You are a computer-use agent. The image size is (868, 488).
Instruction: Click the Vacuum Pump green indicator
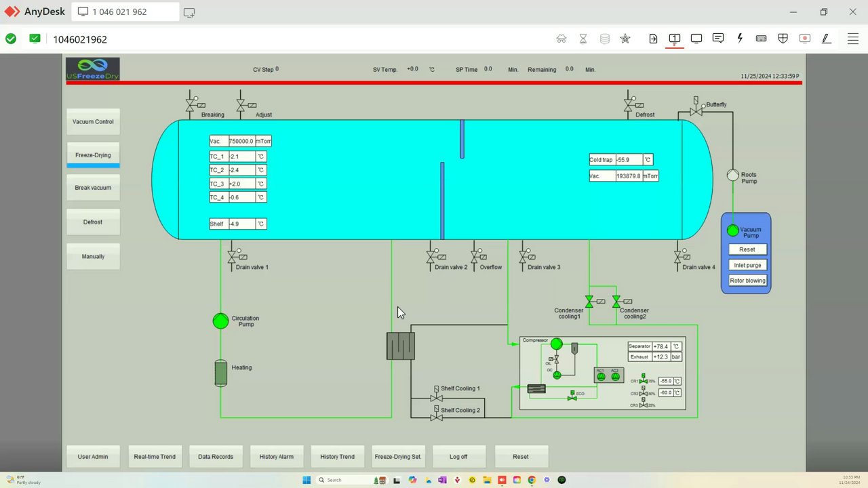click(x=732, y=230)
